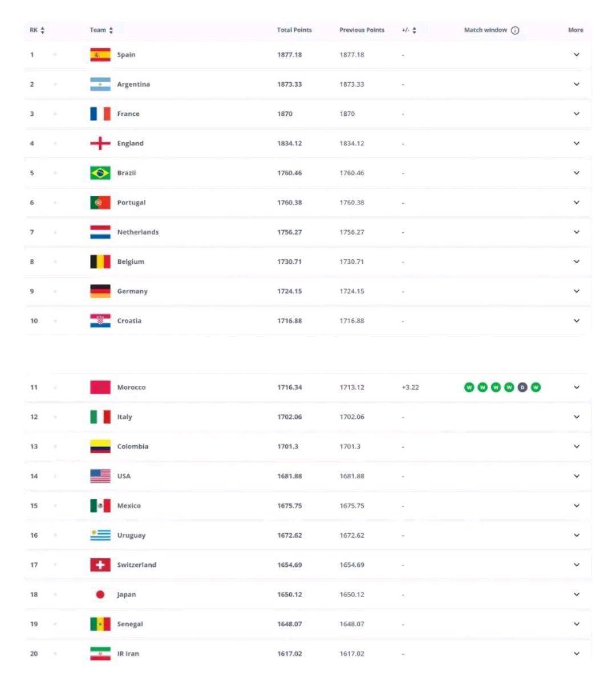Screen dimensions: 616x681
Task: Click the Total Points column header
Action: (294, 30)
